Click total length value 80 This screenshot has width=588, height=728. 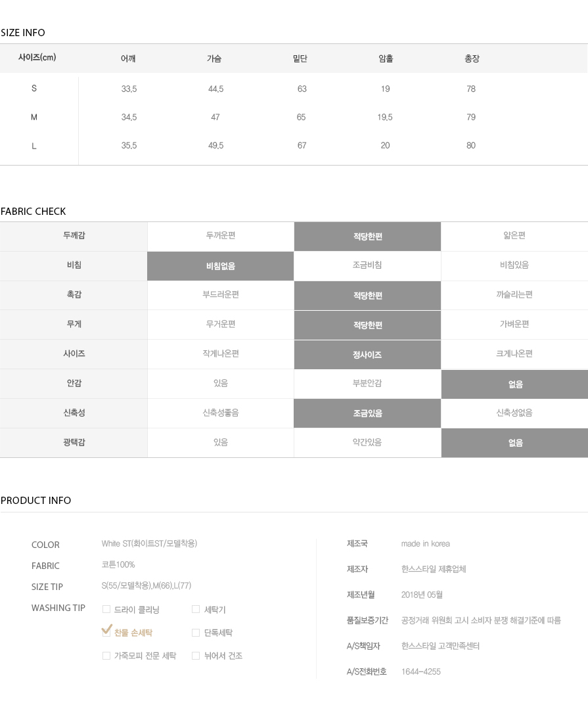click(471, 145)
